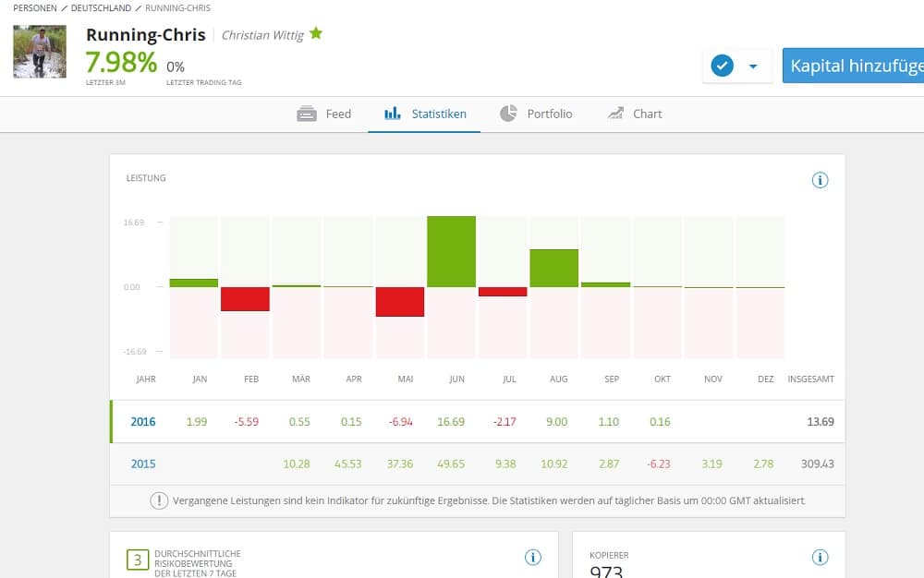The width and height of the screenshot is (924, 578).
Task: Open Personen breadcrumb link
Action: point(35,8)
